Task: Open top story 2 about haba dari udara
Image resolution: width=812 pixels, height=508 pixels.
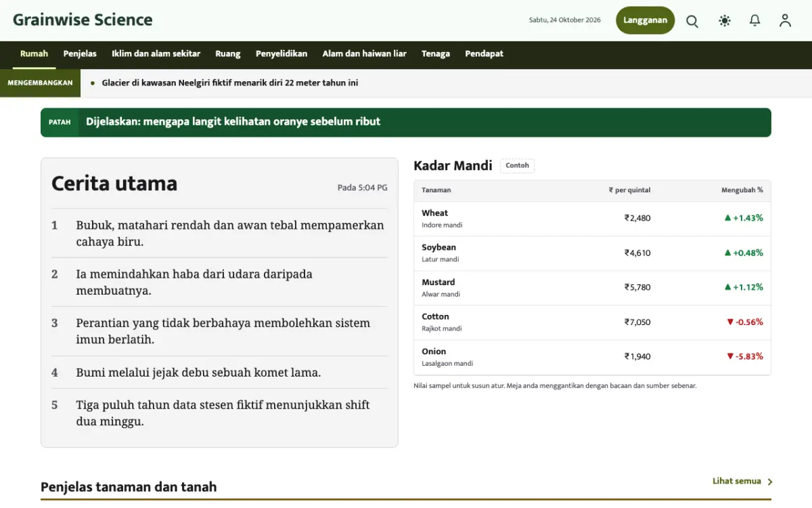Action: (194, 282)
